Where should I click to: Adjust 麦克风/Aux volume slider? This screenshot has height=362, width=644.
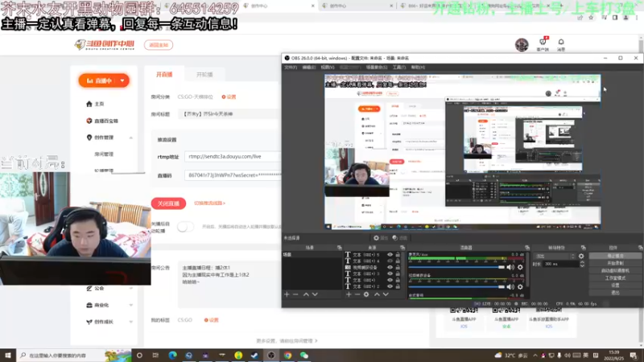(x=456, y=267)
